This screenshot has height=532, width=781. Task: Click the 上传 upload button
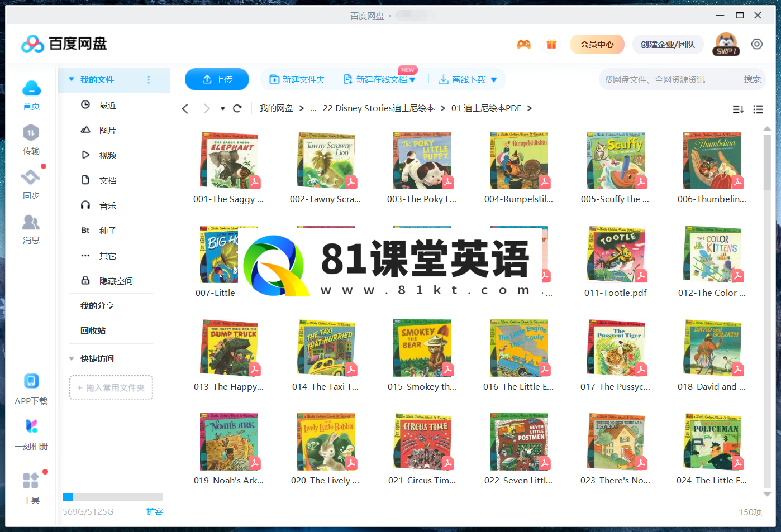(217, 79)
